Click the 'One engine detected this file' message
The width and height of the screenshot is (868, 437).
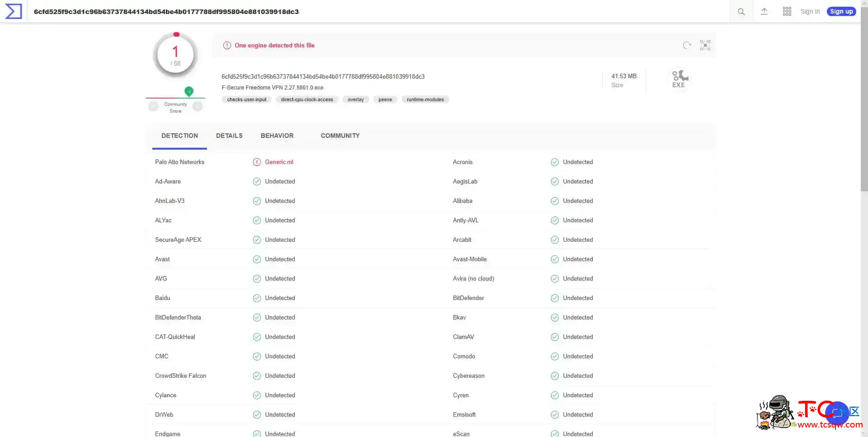click(274, 45)
